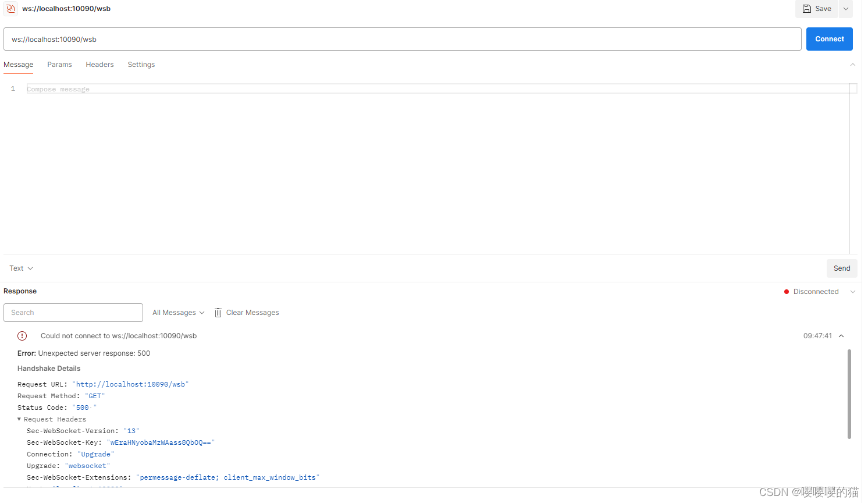868x503 pixels.
Task: Click the WebSocket request type icon
Action: (10, 9)
